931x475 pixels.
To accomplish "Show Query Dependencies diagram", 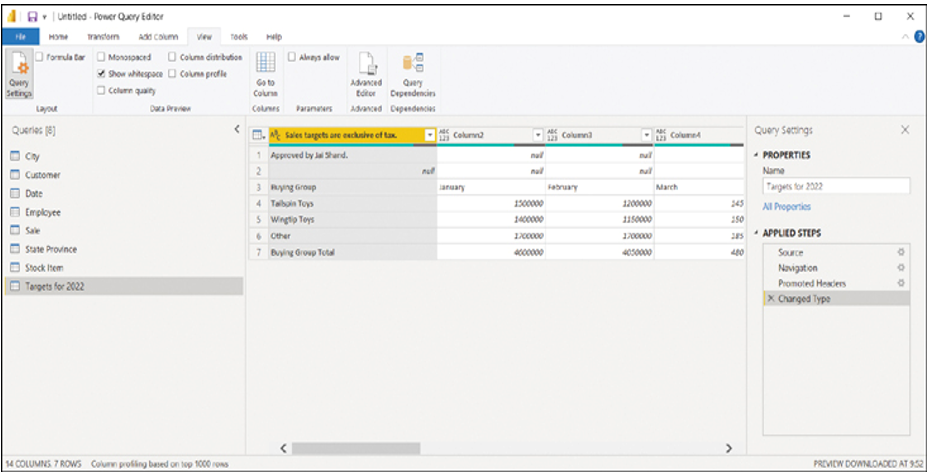I will (413, 75).
